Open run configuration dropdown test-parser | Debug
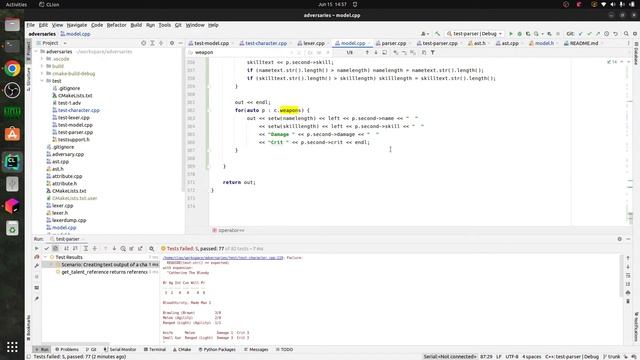 click(x=474, y=34)
